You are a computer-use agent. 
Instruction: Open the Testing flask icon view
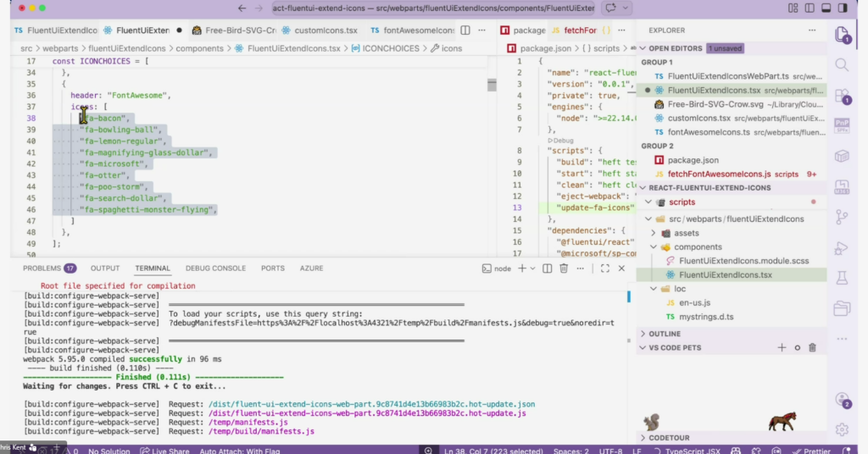[842, 278]
